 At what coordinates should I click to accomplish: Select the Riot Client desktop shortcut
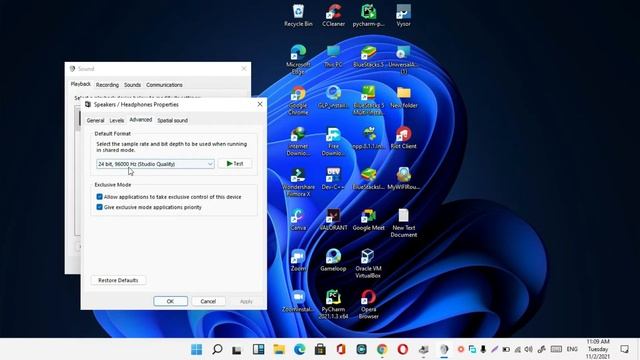(404, 138)
